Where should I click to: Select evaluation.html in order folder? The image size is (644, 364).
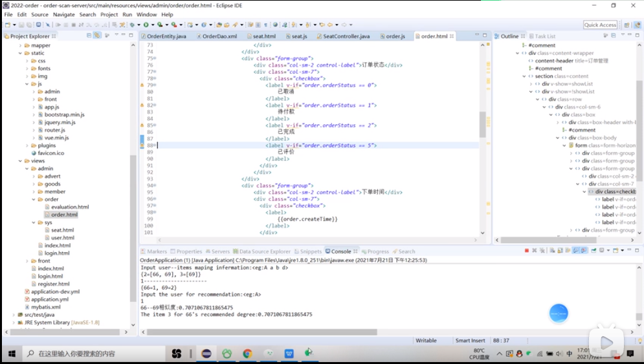(x=70, y=207)
